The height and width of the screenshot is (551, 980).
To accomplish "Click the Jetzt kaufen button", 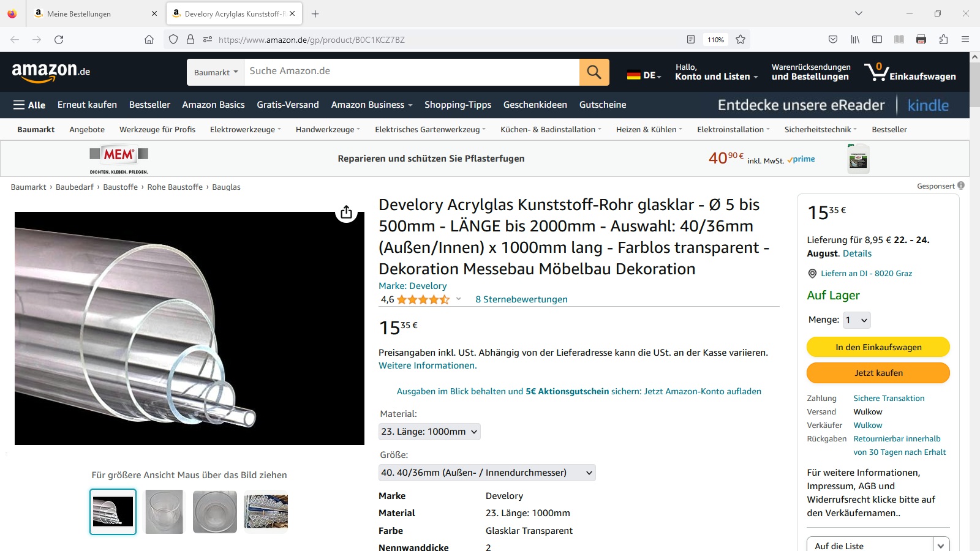I will tap(878, 373).
